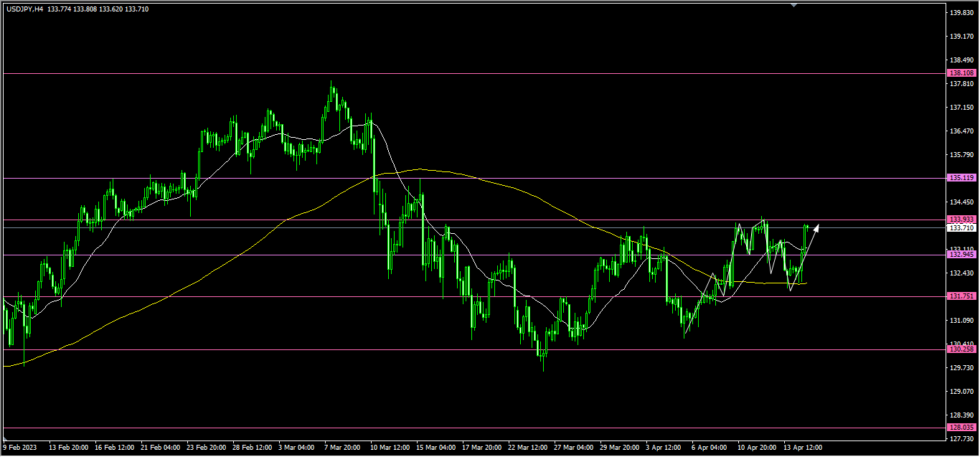Click the 139.830 value on price scale
Image resolution: width=980 pixels, height=457 pixels.
[x=961, y=13]
